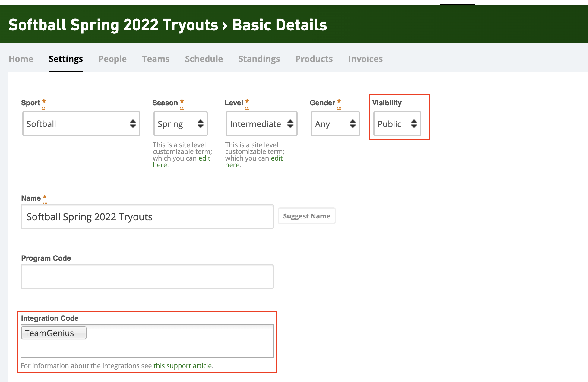Switch to the People tab

(112, 59)
